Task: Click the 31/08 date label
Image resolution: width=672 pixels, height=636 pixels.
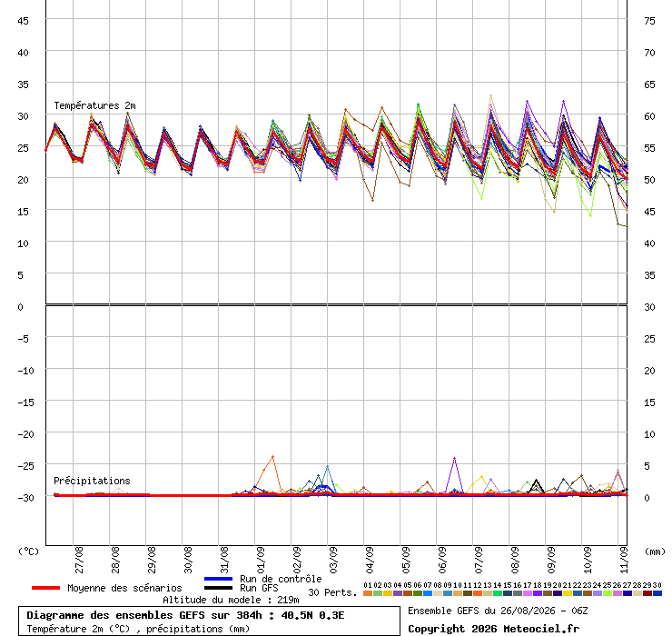Action: (224, 560)
